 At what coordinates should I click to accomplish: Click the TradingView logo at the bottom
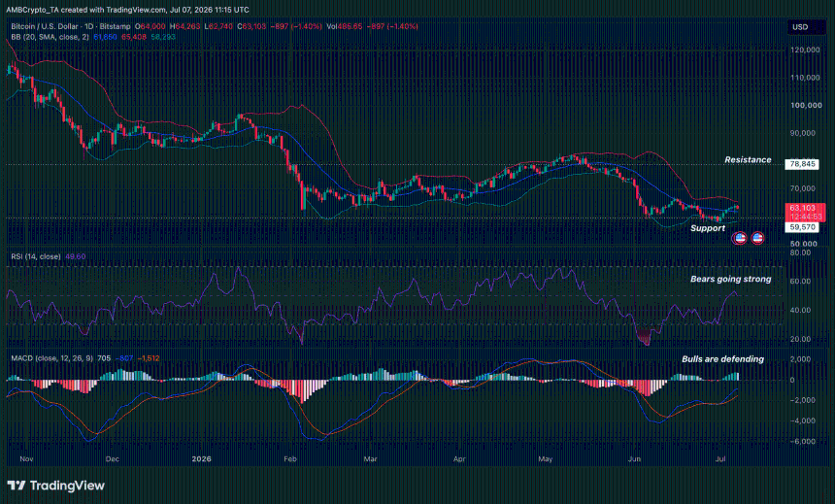tap(56, 486)
